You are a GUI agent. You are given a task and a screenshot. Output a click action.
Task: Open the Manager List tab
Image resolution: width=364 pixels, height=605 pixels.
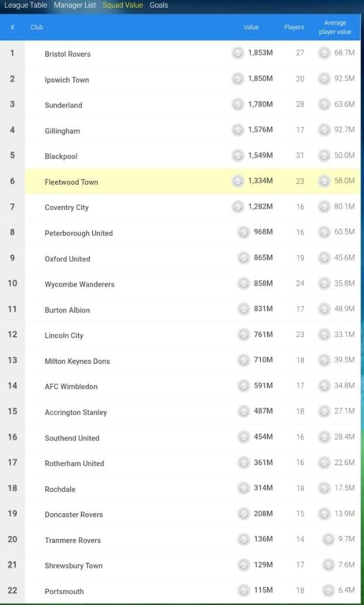point(75,5)
